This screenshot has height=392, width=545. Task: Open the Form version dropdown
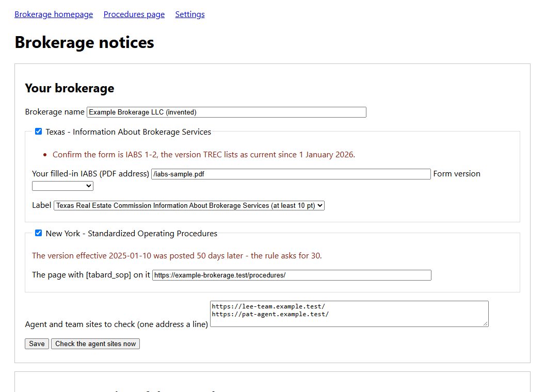click(x=62, y=186)
